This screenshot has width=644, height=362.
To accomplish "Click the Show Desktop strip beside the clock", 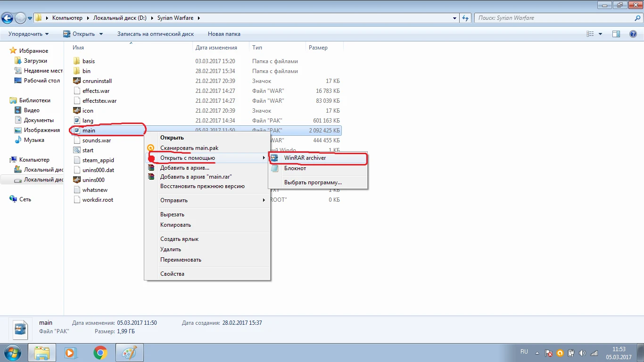I will (x=640, y=353).
